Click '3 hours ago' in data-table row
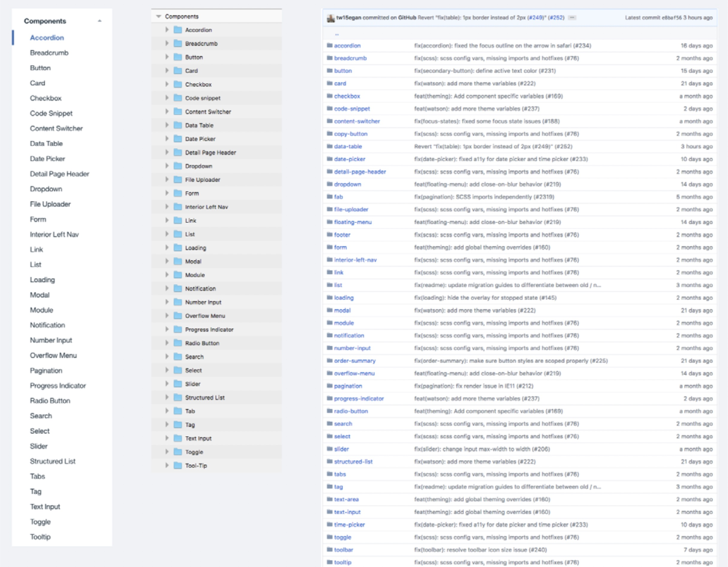 point(697,146)
